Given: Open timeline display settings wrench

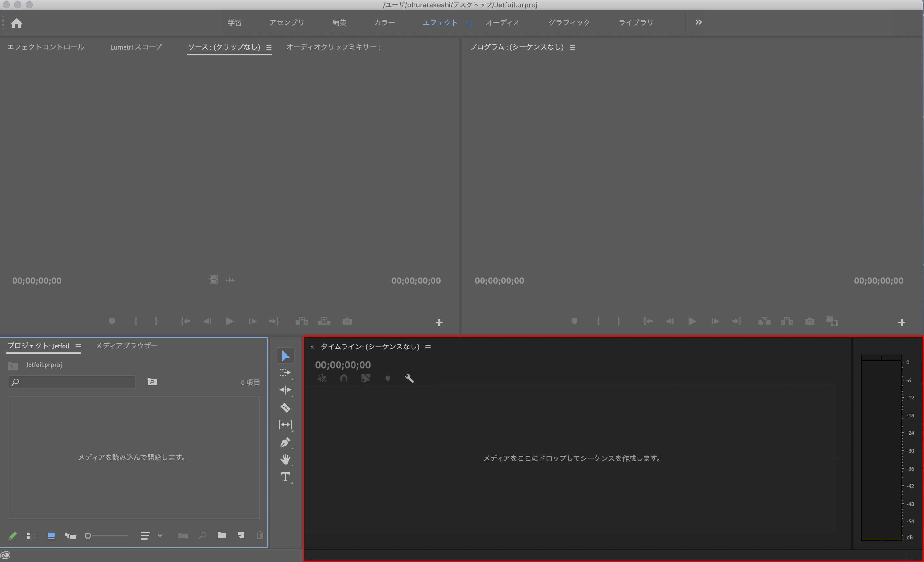Looking at the screenshot, I should pyautogui.click(x=409, y=378).
